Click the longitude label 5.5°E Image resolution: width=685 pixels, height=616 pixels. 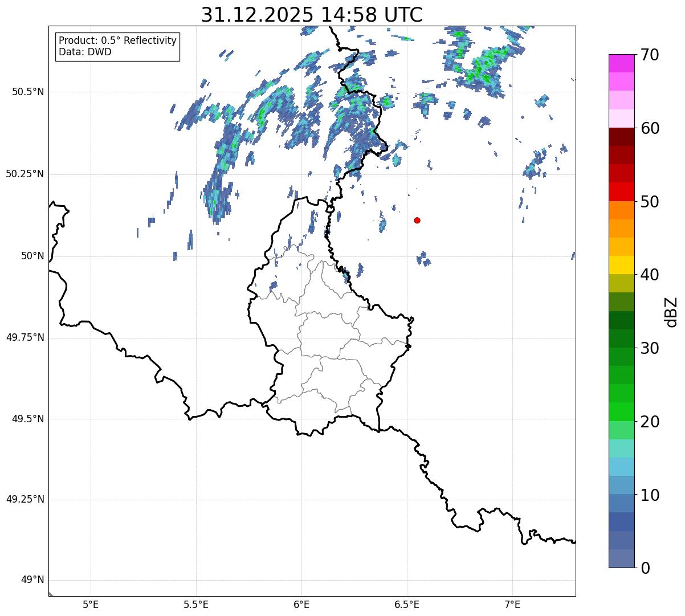(196, 604)
